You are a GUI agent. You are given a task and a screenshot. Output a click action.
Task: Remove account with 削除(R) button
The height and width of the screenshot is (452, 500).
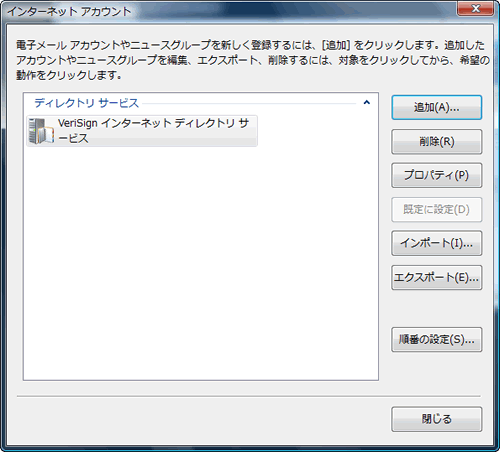pos(437,142)
